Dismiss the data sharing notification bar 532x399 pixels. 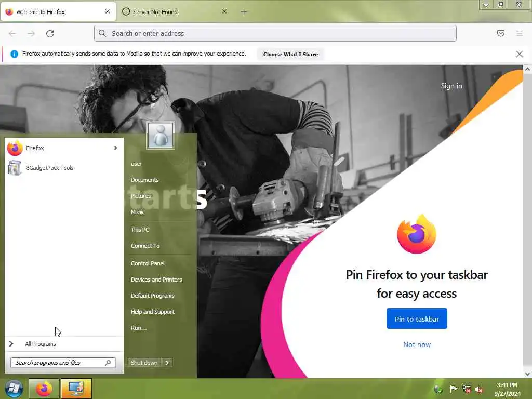coord(519,54)
